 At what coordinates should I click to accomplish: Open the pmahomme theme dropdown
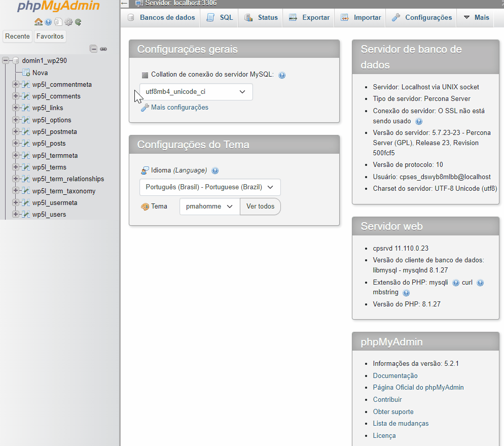[x=209, y=207]
